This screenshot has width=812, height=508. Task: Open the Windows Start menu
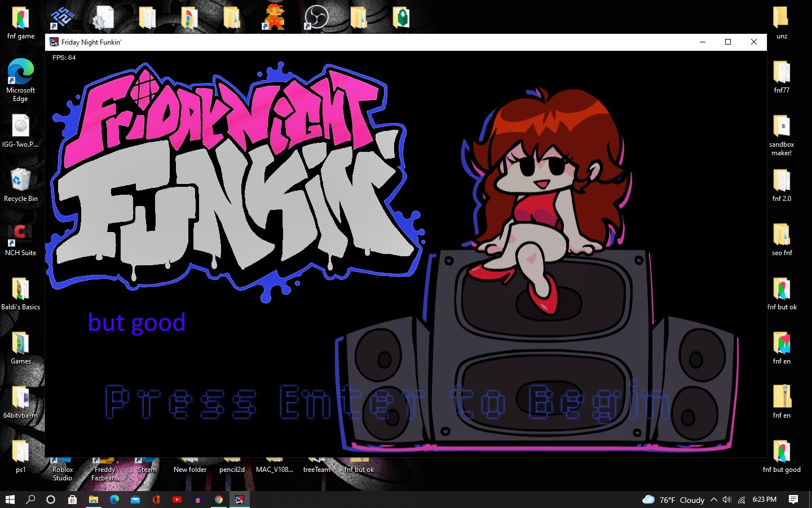pyautogui.click(x=11, y=500)
